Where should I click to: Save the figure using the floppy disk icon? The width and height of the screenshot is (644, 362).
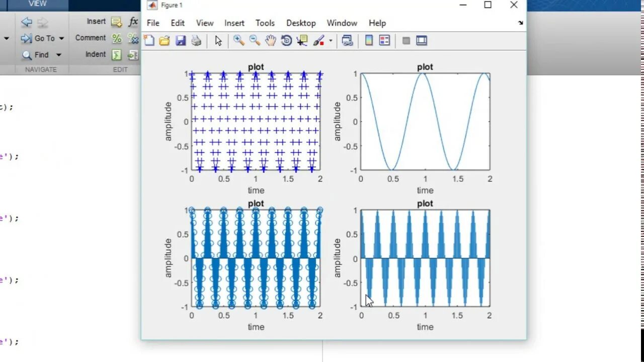(181, 41)
